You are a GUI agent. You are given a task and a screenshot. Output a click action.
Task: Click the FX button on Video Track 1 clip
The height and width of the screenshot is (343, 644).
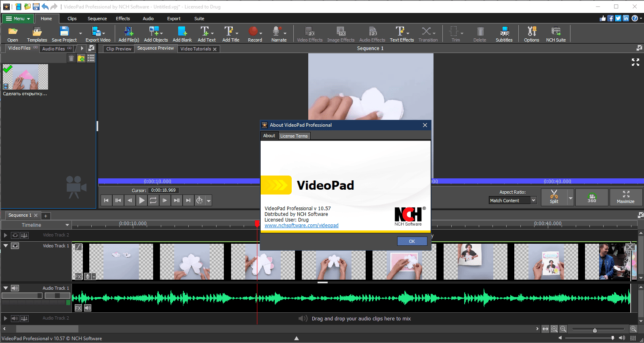78,276
